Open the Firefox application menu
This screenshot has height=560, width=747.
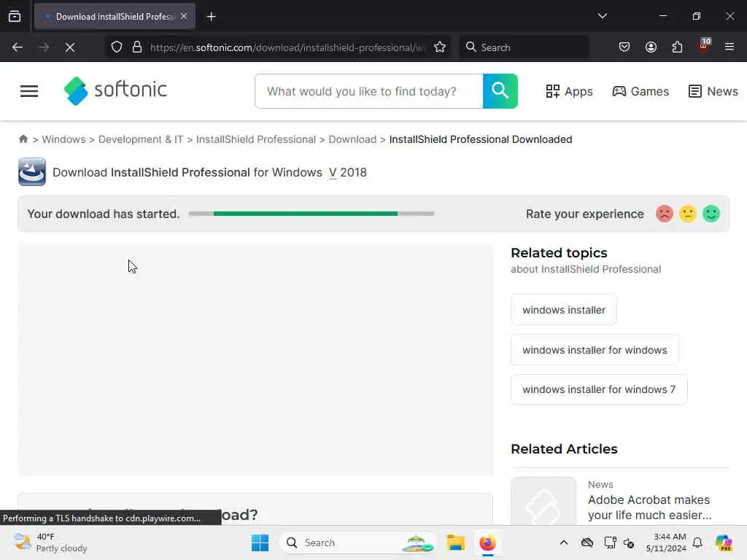coord(729,47)
